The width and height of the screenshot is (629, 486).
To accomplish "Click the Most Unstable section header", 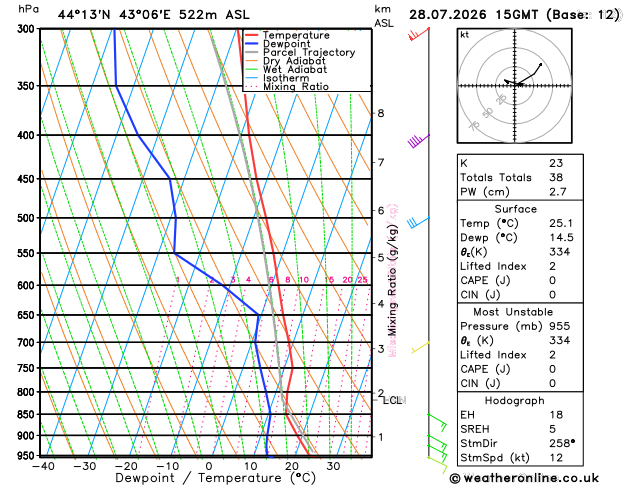I will coord(513,312).
